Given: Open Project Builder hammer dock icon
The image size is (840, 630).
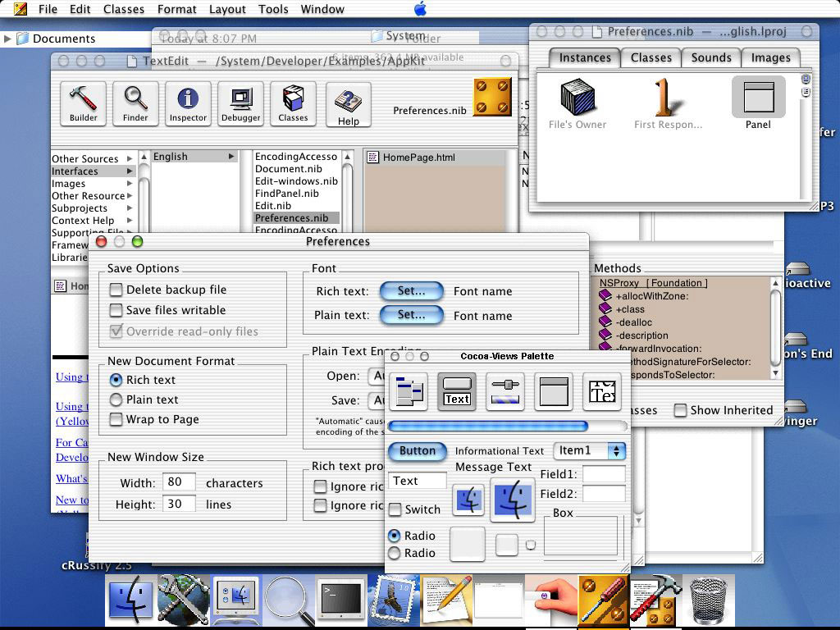Looking at the screenshot, I should click(x=655, y=600).
